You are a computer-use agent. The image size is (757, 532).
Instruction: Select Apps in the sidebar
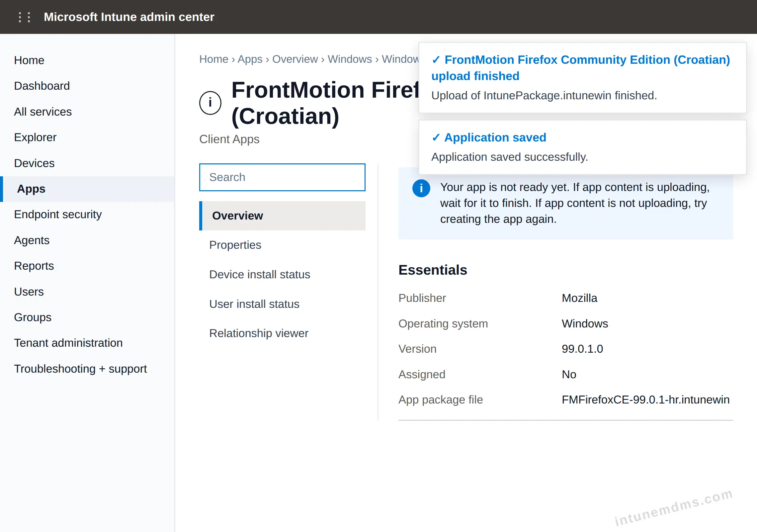tap(88, 189)
